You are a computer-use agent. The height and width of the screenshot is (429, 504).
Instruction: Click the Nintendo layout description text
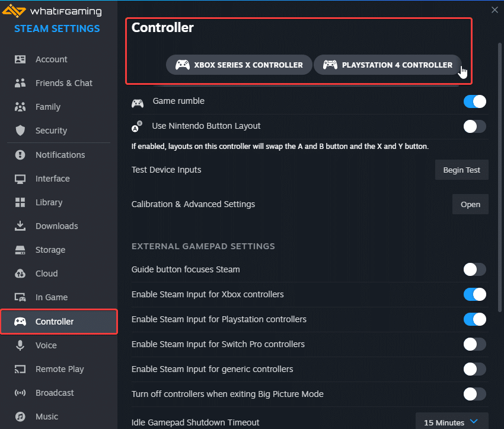click(280, 147)
